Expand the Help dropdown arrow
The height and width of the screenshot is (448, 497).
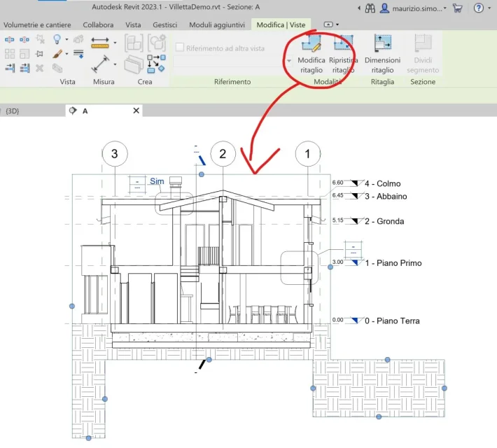coord(489,8)
